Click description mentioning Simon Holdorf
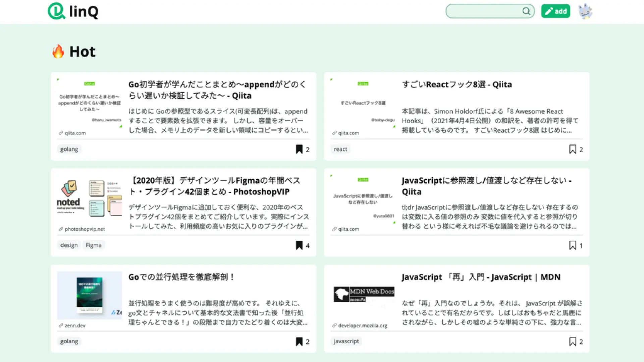 [x=490, y=121]
